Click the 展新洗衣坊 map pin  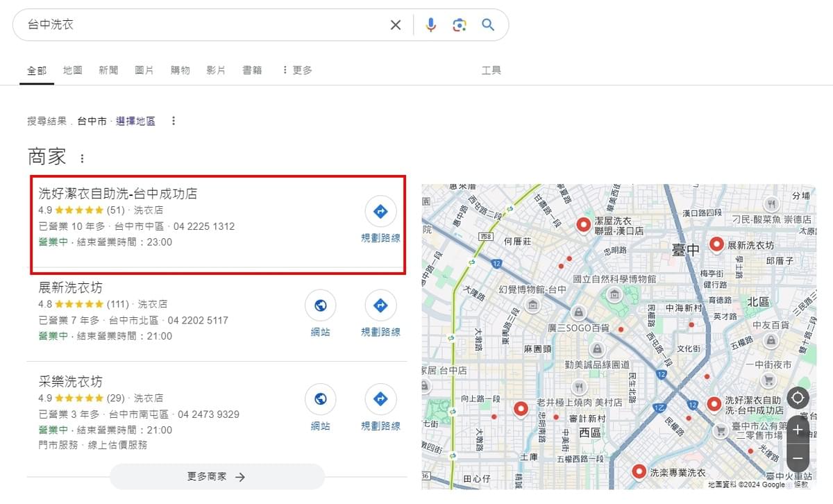point(716,244)
